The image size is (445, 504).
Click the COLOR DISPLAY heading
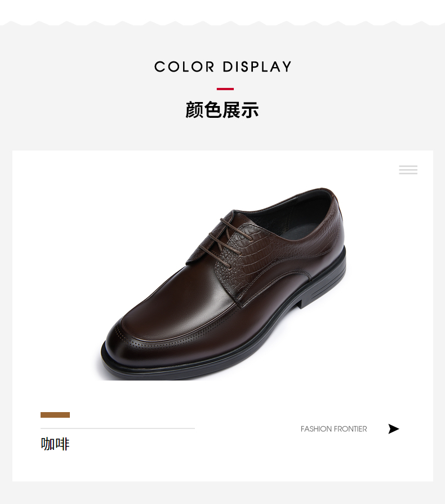pos(222,67)
